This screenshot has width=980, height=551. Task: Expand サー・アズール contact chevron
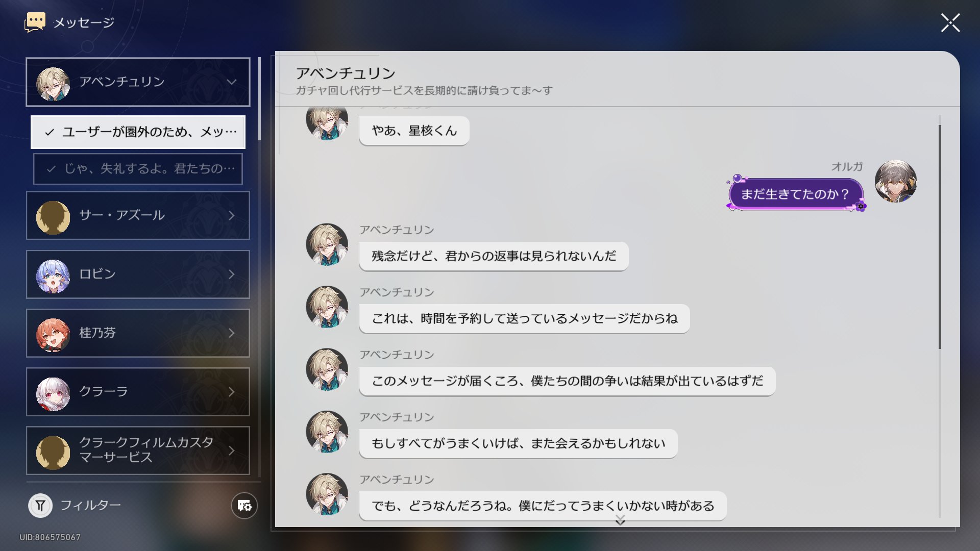(x=232, y=216)
